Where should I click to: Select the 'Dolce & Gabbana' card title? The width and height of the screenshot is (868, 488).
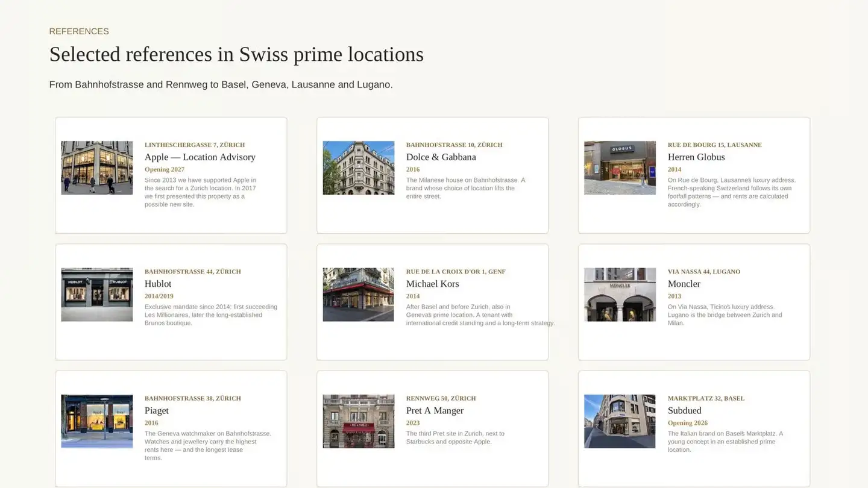pos(441,157)
